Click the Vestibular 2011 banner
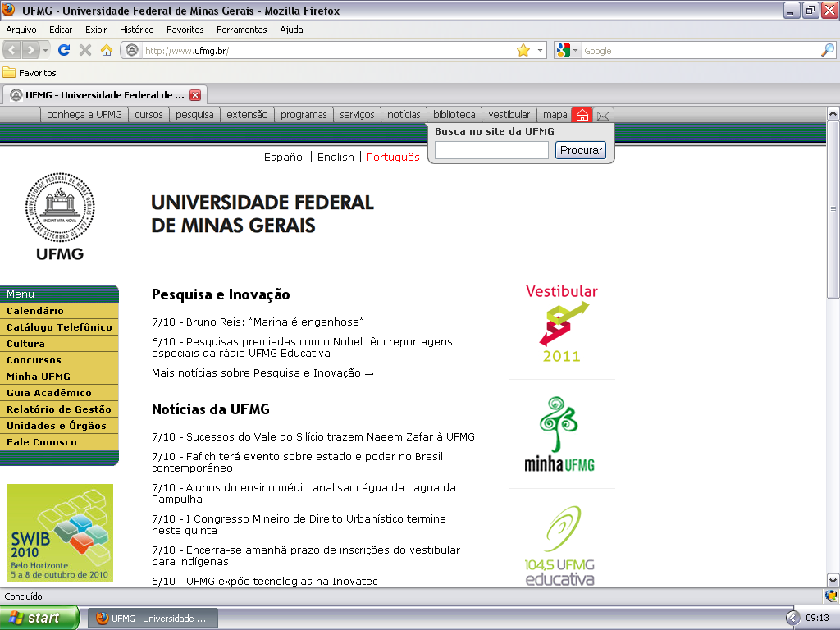 pos(561,323)
